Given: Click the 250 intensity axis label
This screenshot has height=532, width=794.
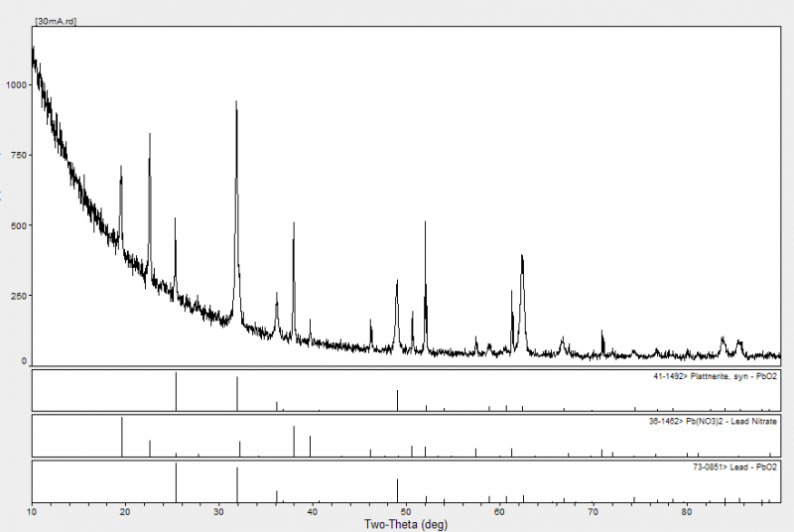Looking at the screenshot, I should tap(18, 296).
